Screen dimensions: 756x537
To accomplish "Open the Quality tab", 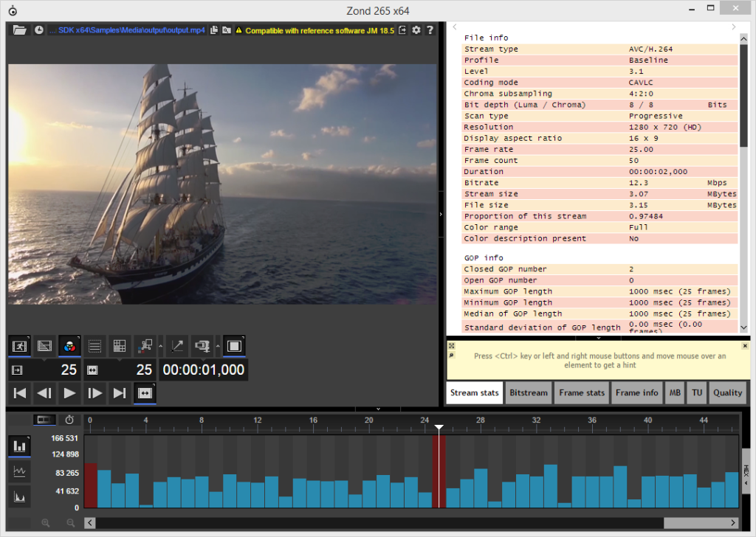I will click(x=728, y=392).
